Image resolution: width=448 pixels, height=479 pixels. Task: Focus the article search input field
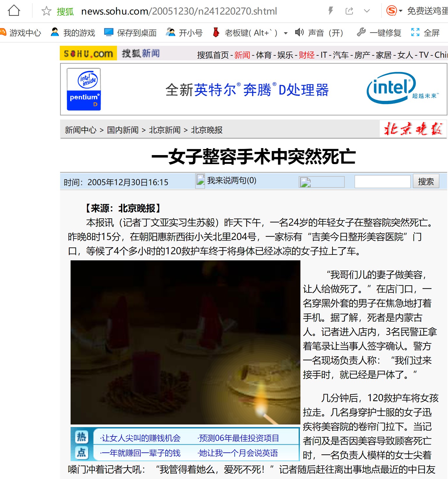click(382, 182)
